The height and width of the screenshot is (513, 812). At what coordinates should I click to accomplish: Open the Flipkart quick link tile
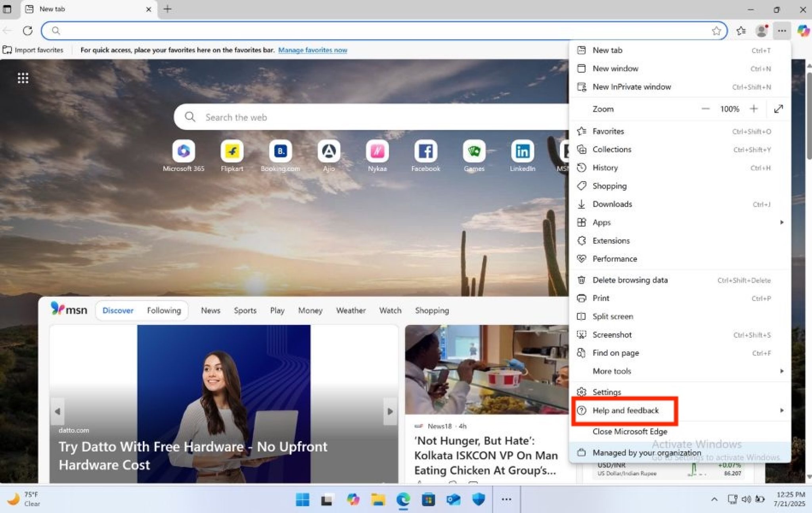pyautogui.click(x=232, y=152)
